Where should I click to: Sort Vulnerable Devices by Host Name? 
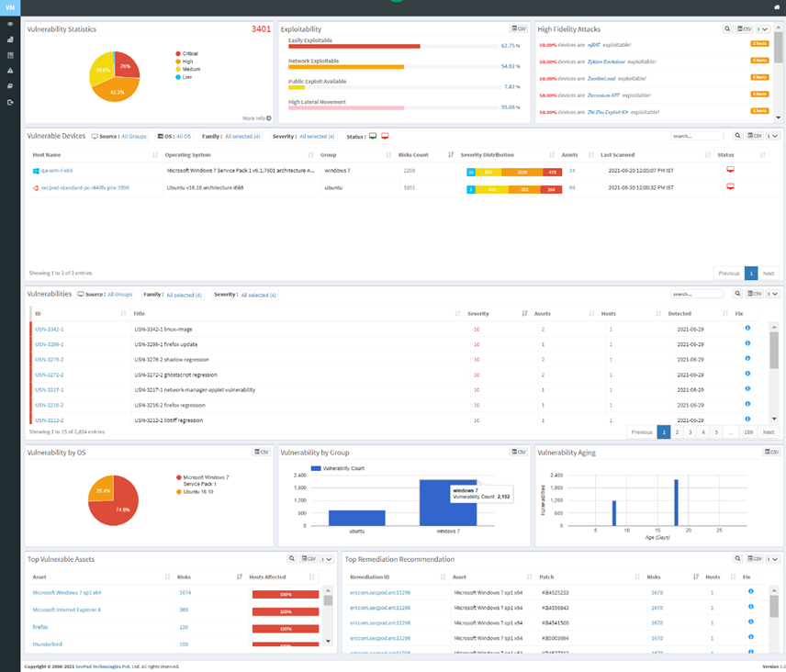(95, 155)
